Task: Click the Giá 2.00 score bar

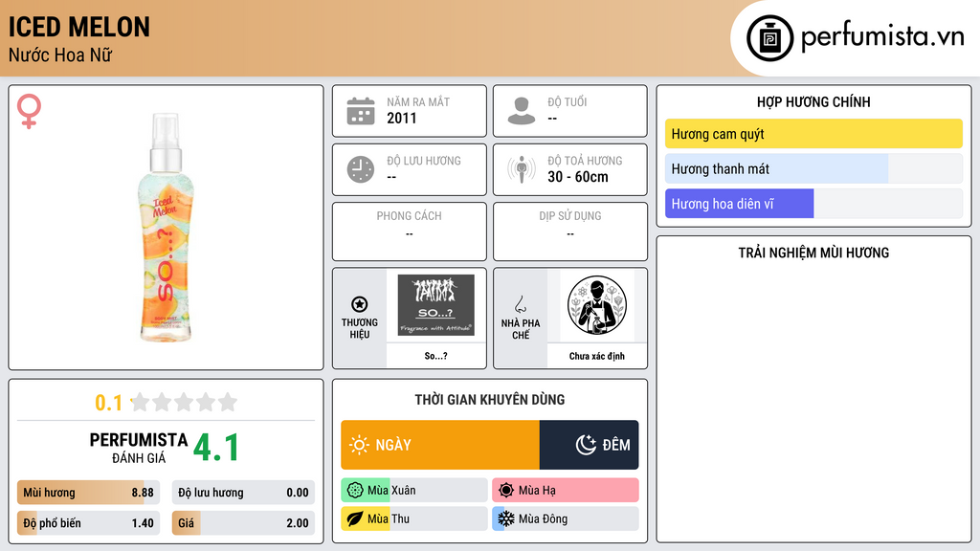Action: 243,523
